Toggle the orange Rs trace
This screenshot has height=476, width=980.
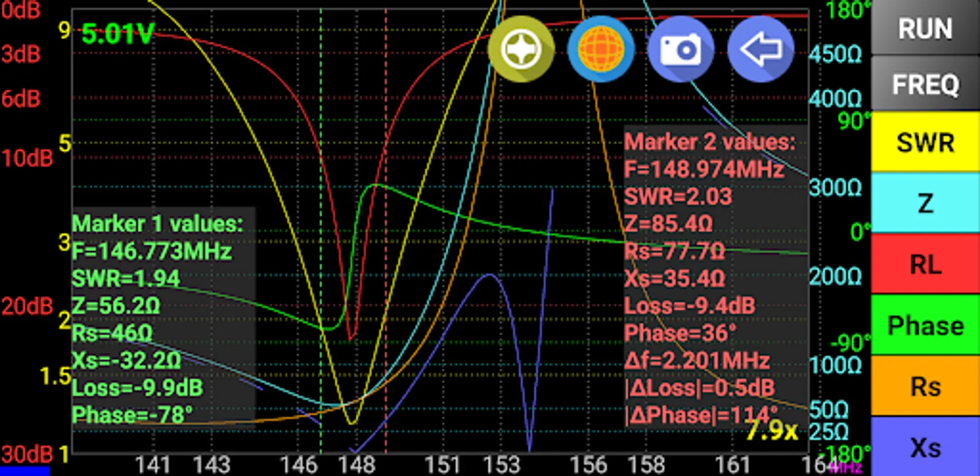(x=925, y=386)
